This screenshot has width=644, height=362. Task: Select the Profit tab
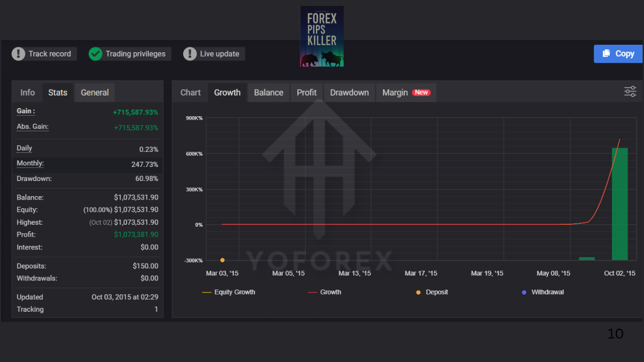tap(306, 93)
